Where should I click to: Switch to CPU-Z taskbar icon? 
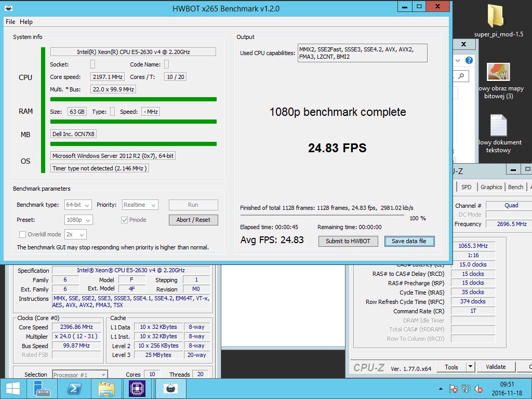[x=137, y=389]
